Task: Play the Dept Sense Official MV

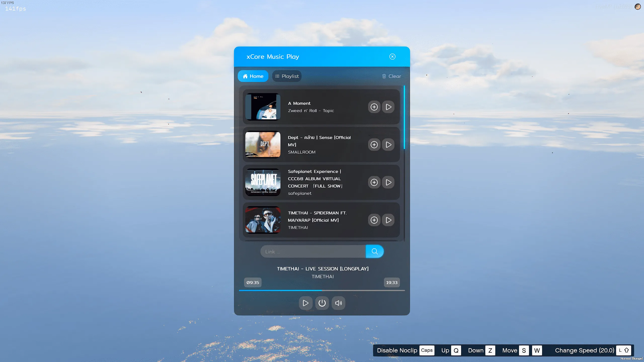Action: point(388,145)
